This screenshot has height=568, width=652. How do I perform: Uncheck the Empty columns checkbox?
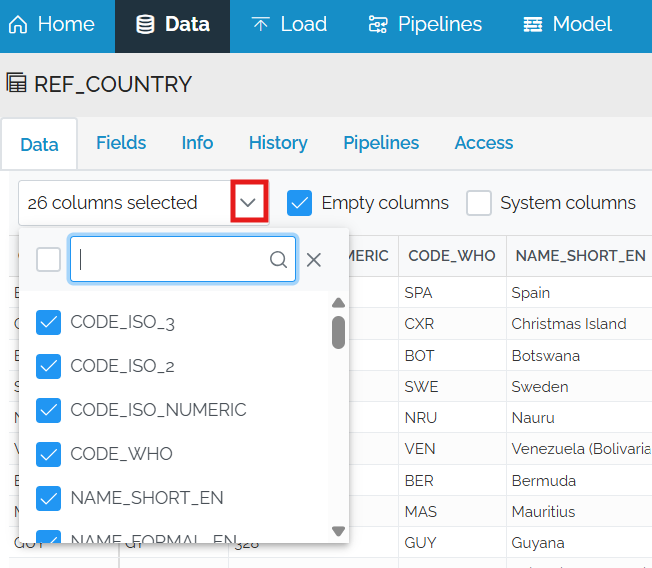(299, 203)
